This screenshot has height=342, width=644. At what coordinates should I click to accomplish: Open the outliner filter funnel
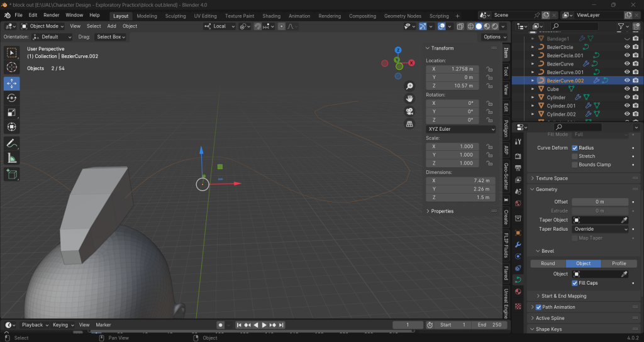click(621, 26)
